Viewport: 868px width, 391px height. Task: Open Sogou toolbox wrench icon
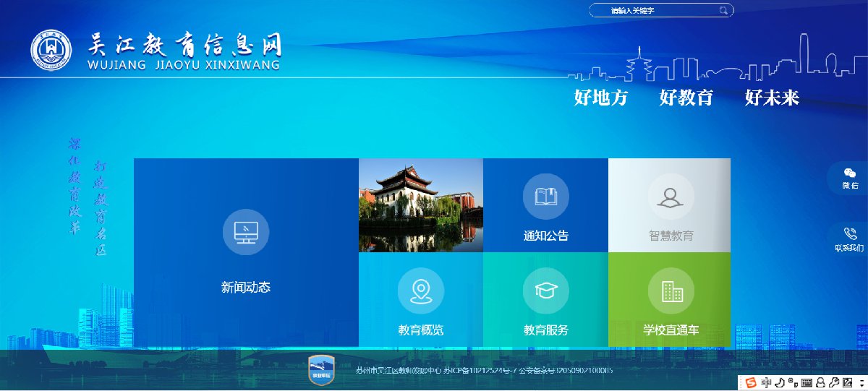[x=834, y=383]
